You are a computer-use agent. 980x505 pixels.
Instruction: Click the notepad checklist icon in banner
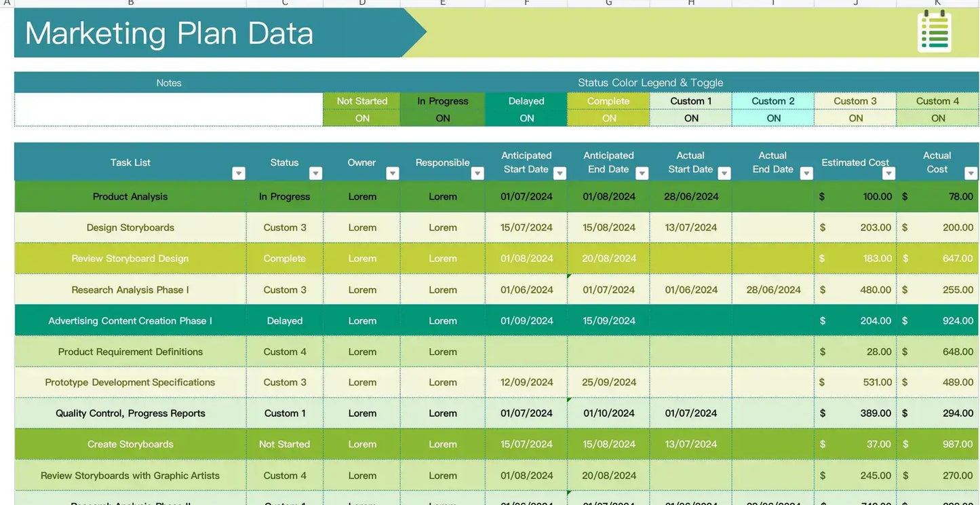(x=935, y=32)
